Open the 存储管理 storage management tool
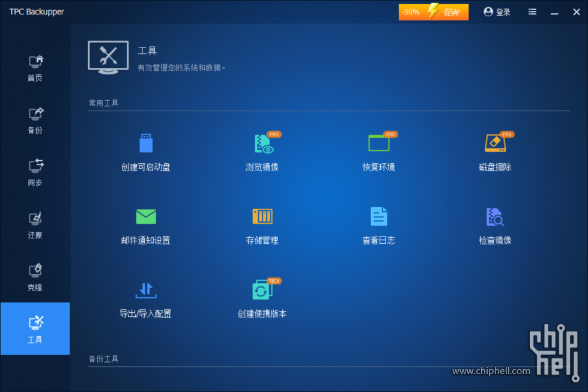Screen dimensions: 588x392 pyautogui.click(x=262, y=226)
